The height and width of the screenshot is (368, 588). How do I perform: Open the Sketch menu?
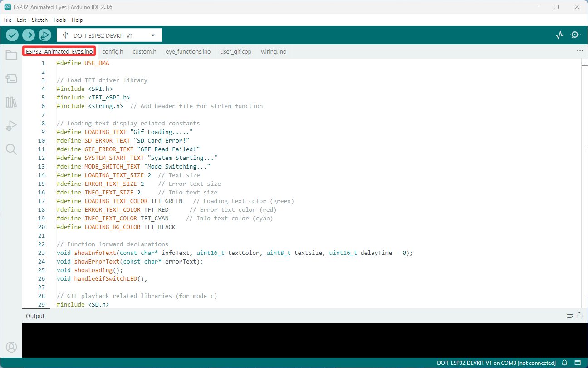click(39, 20)
